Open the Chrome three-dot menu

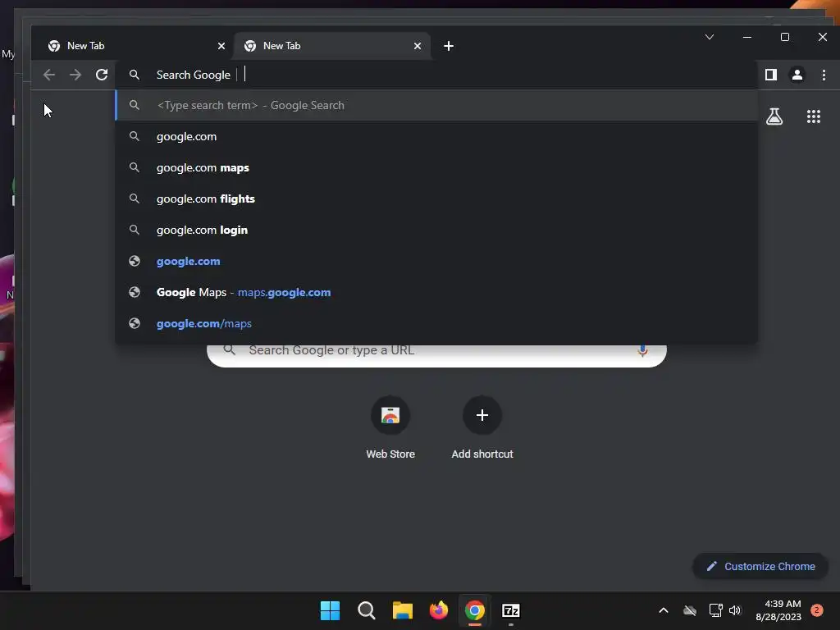point(824,75)
